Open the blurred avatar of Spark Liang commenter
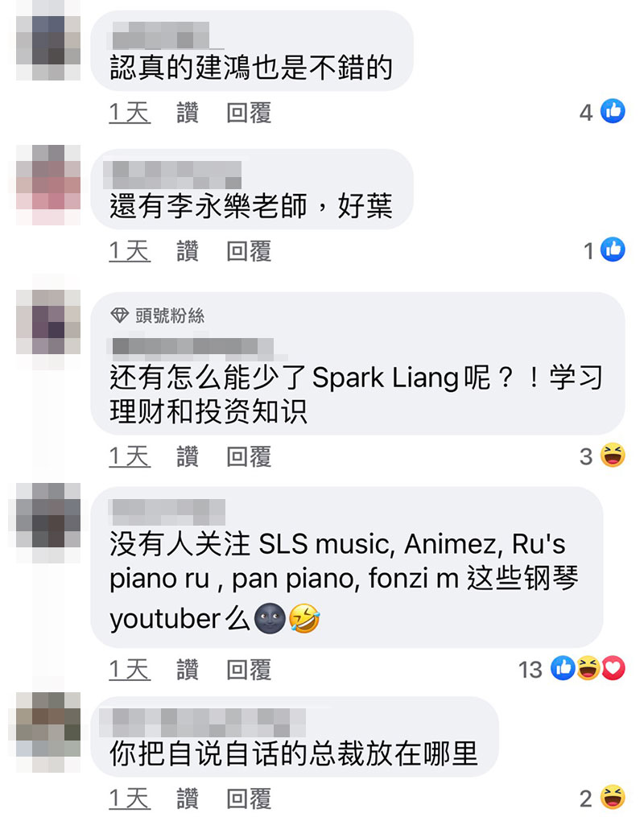Image resolution: width=644 pixels, height=817 pixels. coord(48,322)
